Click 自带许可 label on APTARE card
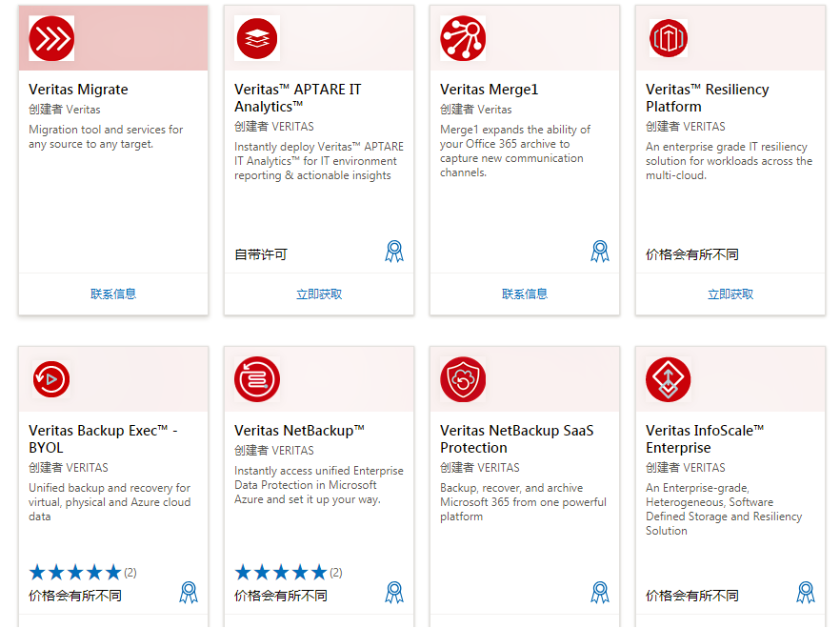The width and height of the screenshot is (840, 628). point(261,254)
